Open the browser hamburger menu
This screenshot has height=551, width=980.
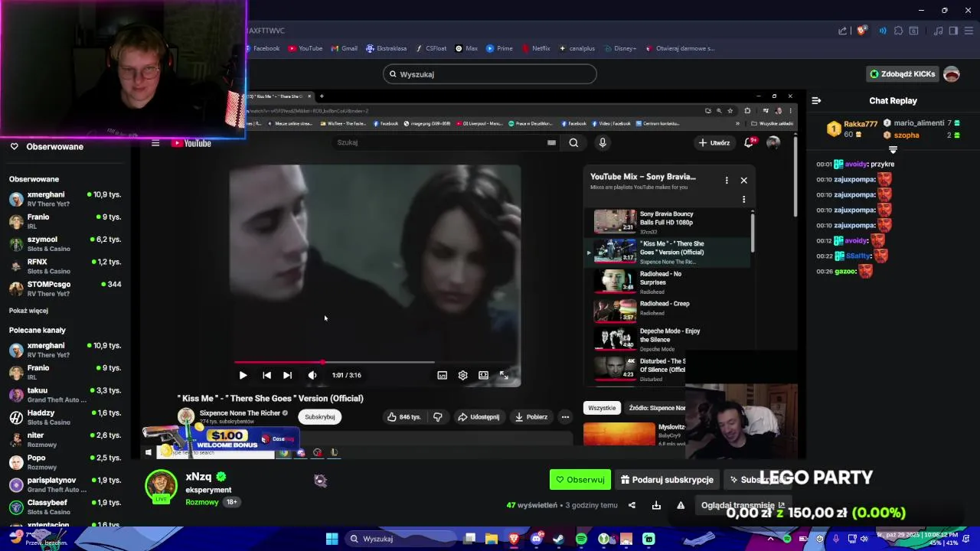click(968, 31)
